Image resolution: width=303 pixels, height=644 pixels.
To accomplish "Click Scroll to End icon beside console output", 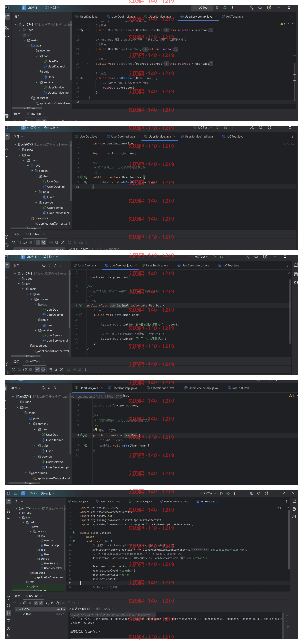I will pos(287,631).
